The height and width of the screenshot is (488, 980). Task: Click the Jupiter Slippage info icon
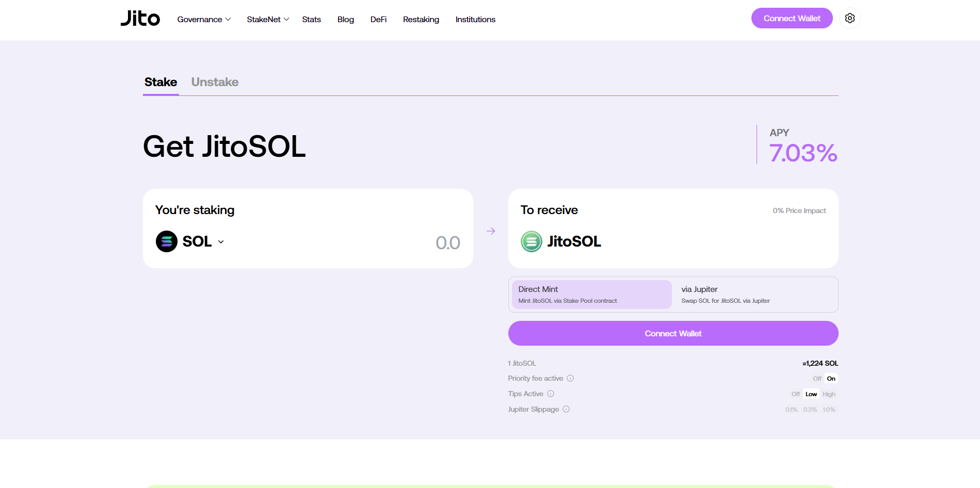pyautogui.click(x=566, y=409)
